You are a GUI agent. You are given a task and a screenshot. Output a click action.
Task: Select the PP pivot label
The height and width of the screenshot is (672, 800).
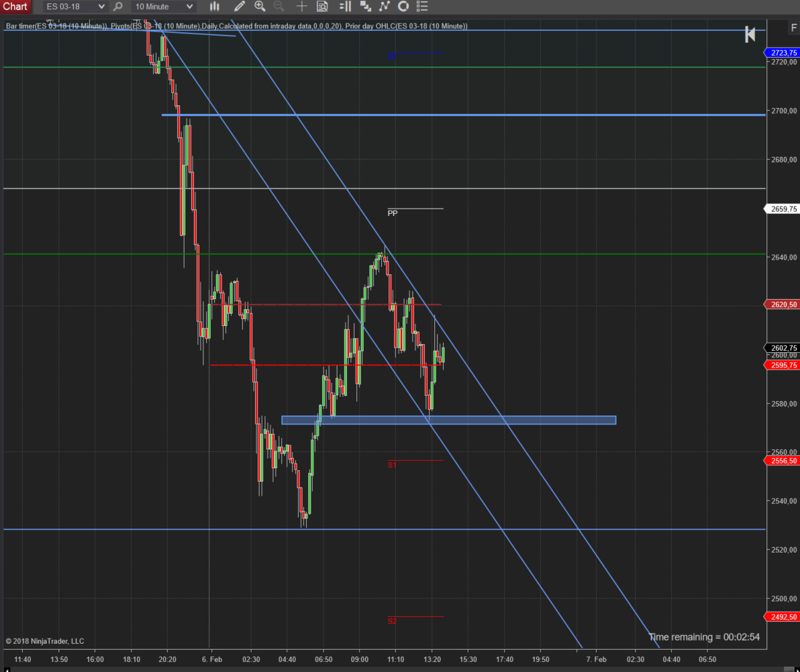pyautogui.click(x=393, y=213)
